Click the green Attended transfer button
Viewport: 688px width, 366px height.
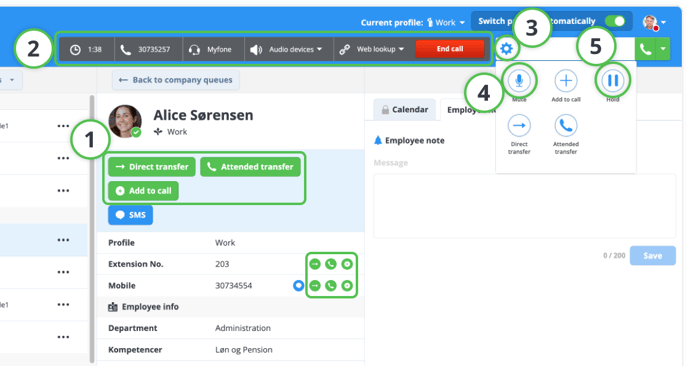tap(250, 167)
